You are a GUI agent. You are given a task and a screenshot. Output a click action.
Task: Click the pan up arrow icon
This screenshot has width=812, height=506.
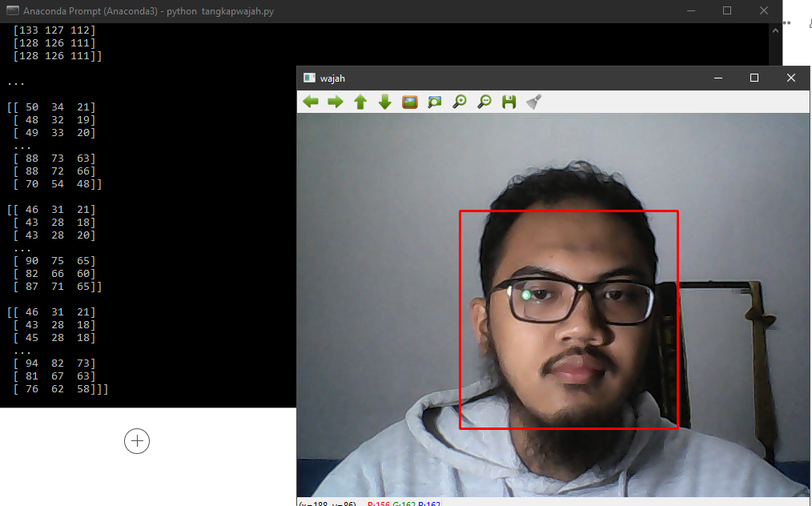(360, 102)
